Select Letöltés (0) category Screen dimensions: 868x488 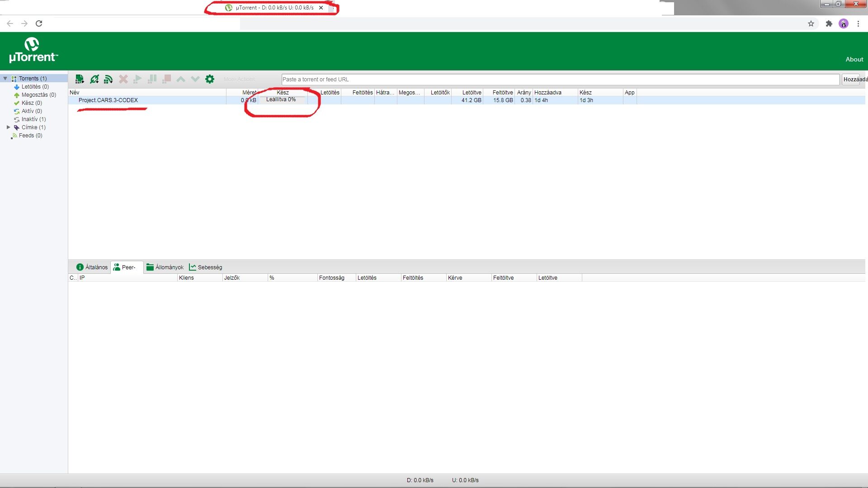coord(35,87)
